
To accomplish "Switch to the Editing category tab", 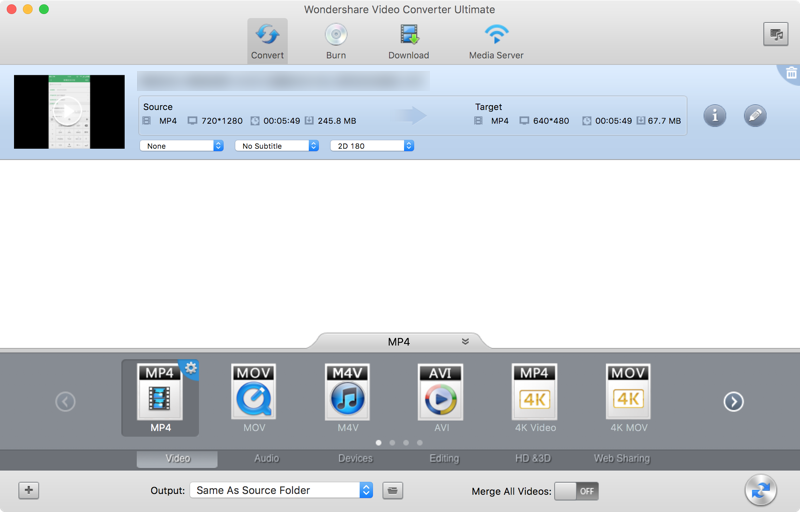I will 444,458.
